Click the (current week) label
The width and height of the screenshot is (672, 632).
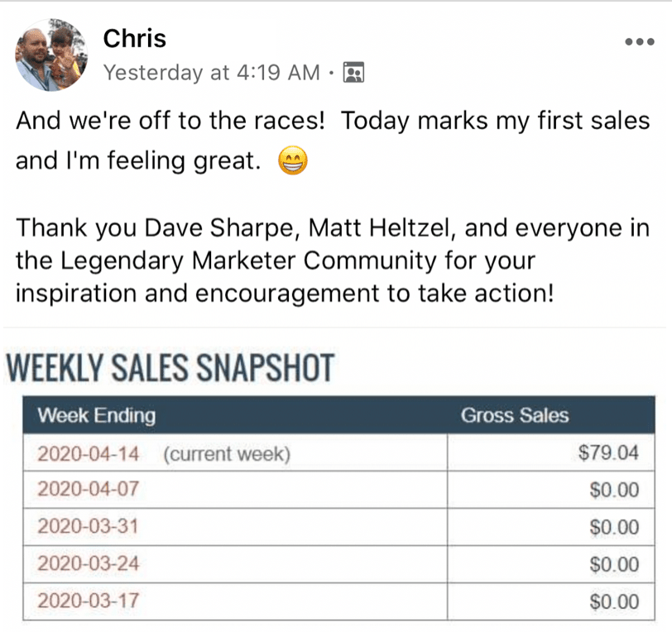pos(227,454)
